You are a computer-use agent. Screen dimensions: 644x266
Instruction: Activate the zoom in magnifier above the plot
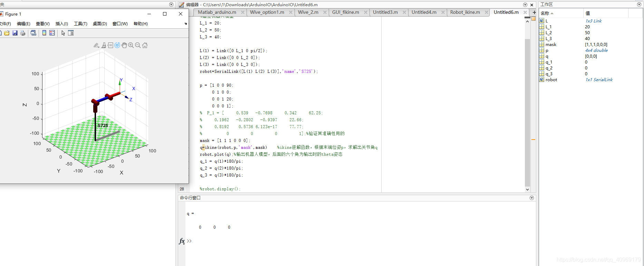click(131, 45)
